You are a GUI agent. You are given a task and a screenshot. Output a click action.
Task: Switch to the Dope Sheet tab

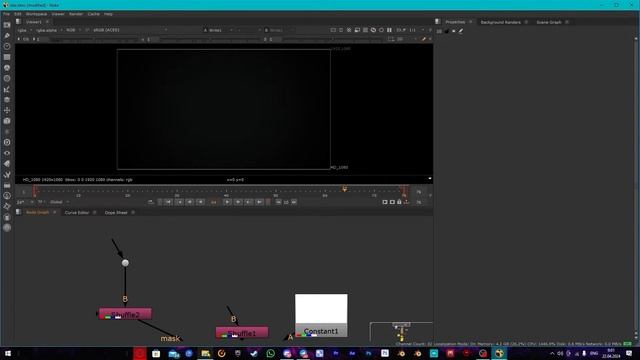116,213
